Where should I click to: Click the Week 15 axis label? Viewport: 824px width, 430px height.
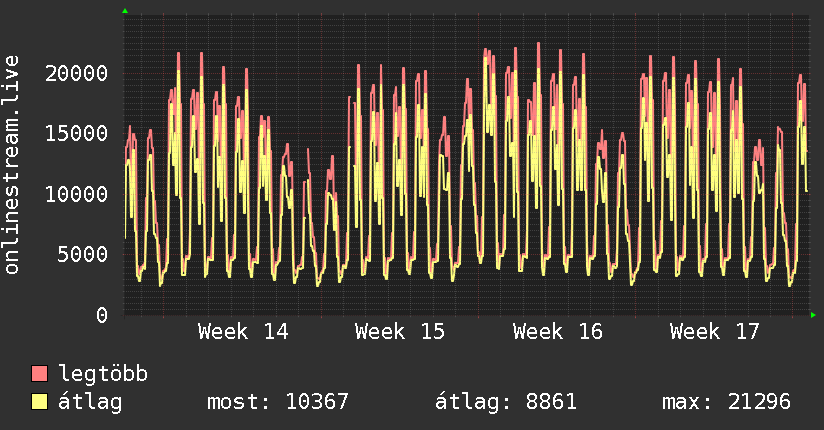[400, 332]
